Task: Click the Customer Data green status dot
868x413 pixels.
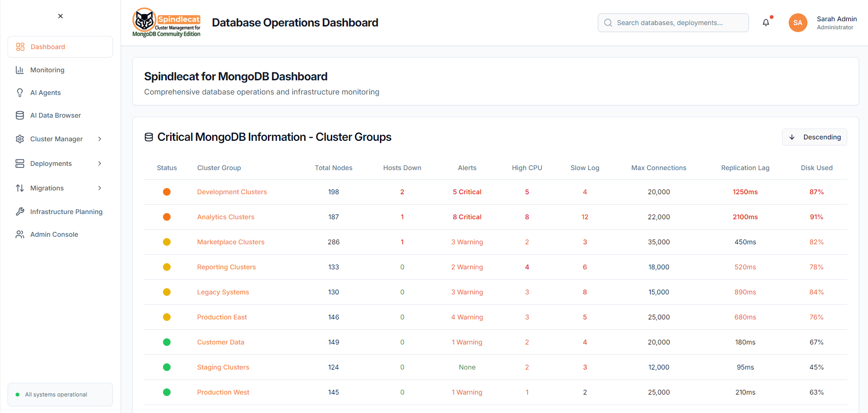Action: [x=167, y=342]
